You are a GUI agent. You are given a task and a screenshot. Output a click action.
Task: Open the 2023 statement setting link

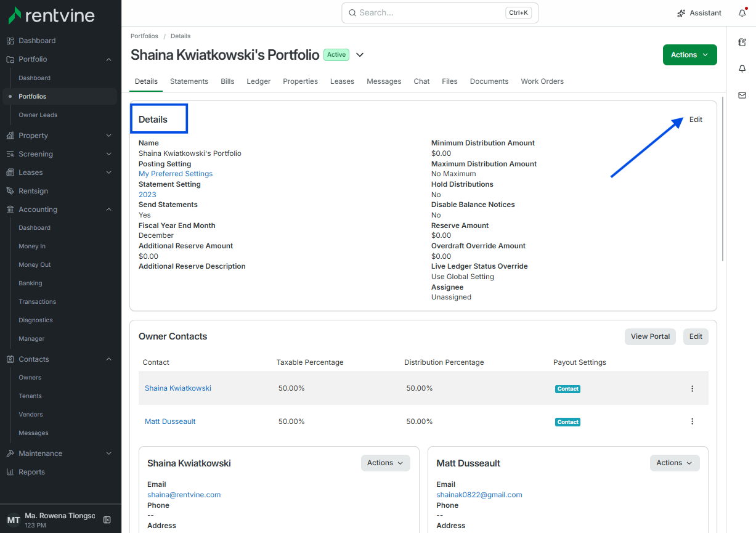[147, 195]
